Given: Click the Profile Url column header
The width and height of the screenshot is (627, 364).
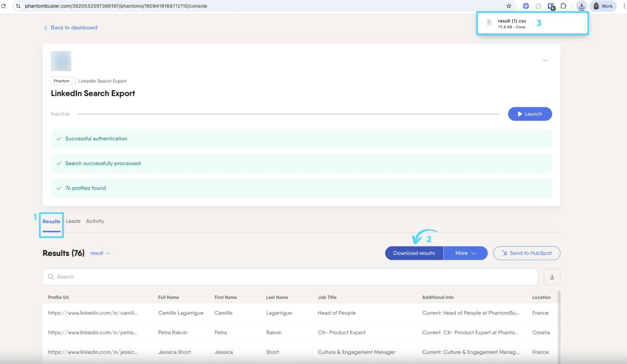Looking at the screenshot, I should pyautogui.click(x=58, y=297).
